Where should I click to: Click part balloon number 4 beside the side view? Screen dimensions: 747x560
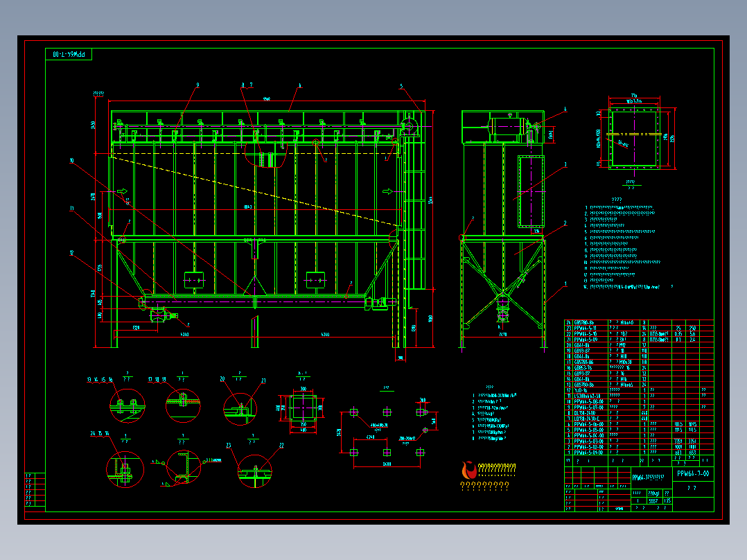pos(565,109)
